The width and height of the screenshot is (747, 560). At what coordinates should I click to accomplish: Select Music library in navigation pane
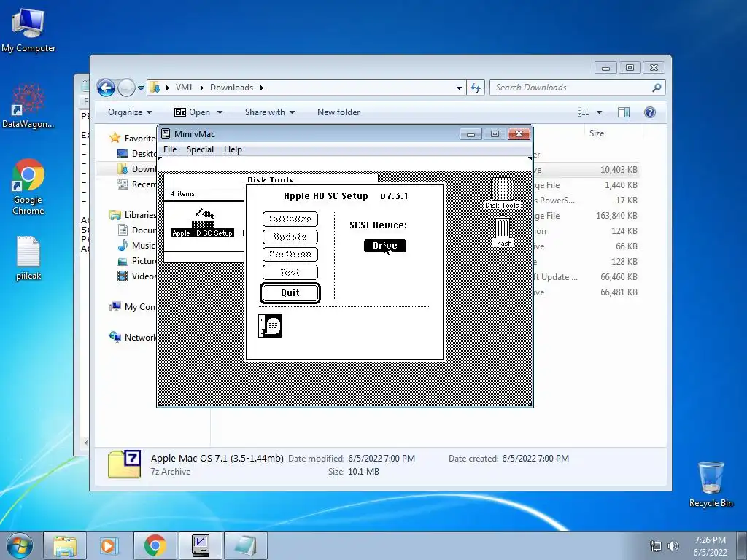[x=136, y=245]
